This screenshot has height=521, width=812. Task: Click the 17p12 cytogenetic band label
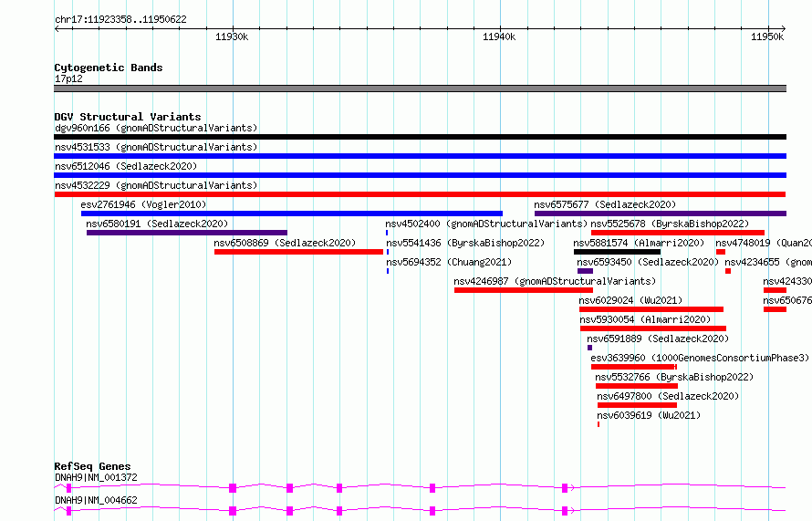[x=68, y=78]
